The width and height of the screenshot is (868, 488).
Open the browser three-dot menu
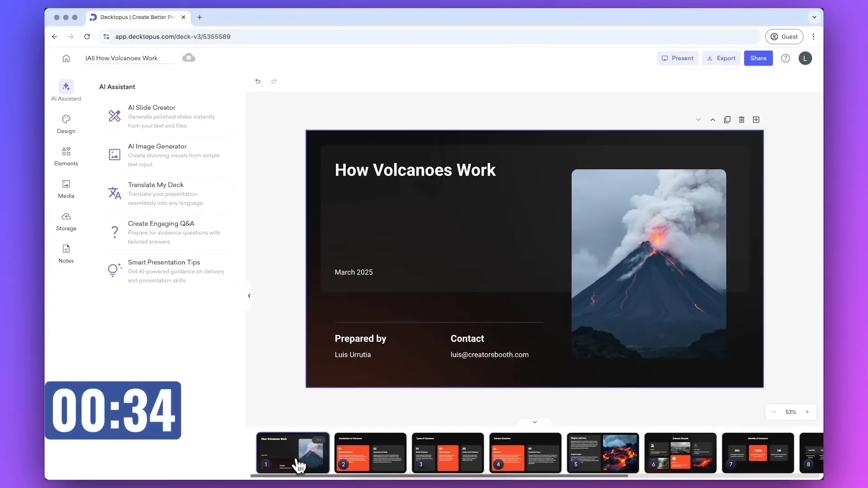[813, 37]
